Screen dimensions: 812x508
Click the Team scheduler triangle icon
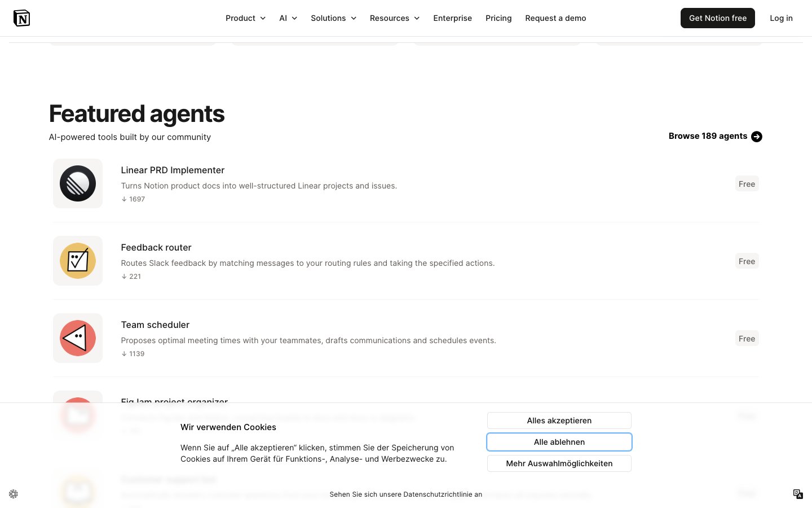tap(78, 338)
